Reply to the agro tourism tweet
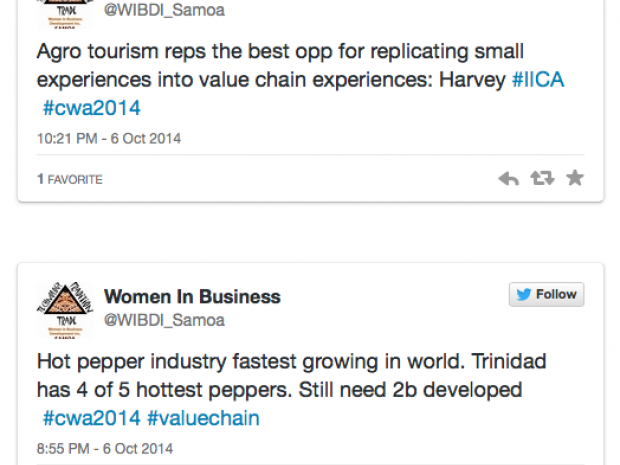Screen dimensions: 620x465 click(x=509, y=178)
